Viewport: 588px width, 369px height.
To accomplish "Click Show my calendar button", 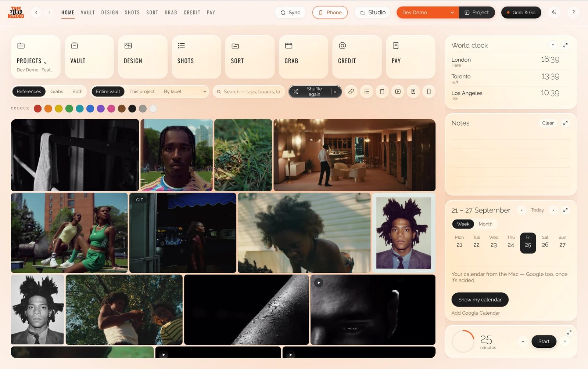I will coord(480,300).
